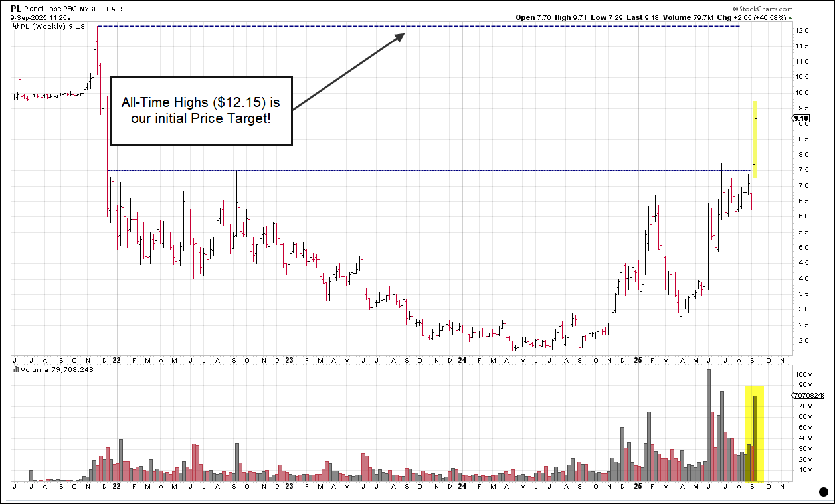The width and height of the screenshot is (835, 504).
Task: Click the bold PL ticker symbol
Action: tap(16, 9)
